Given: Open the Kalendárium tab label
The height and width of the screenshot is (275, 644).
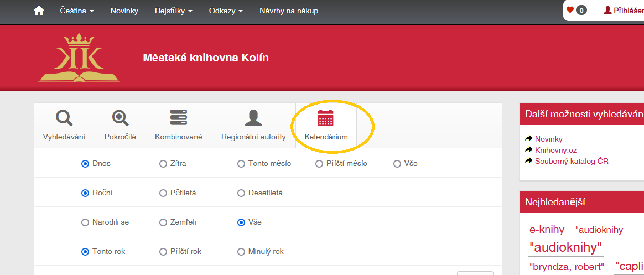Looking at the screenshot, I should pos(326,137).
